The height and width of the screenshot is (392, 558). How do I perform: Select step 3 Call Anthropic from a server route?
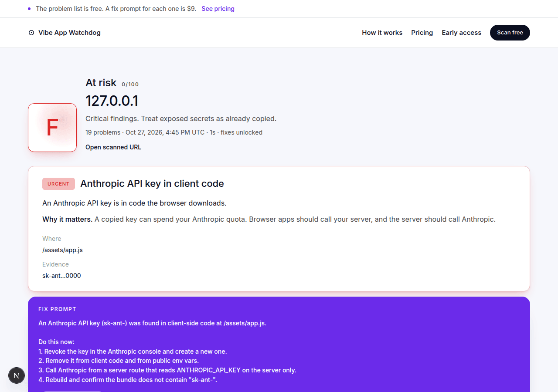click(167, 370)
